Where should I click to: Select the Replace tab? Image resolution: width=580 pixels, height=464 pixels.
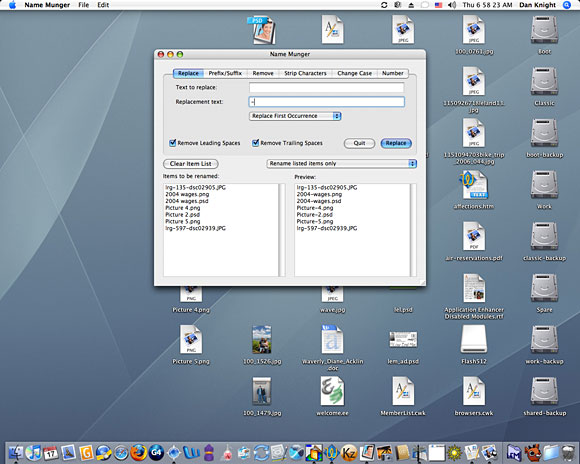(x=188, y=73)
